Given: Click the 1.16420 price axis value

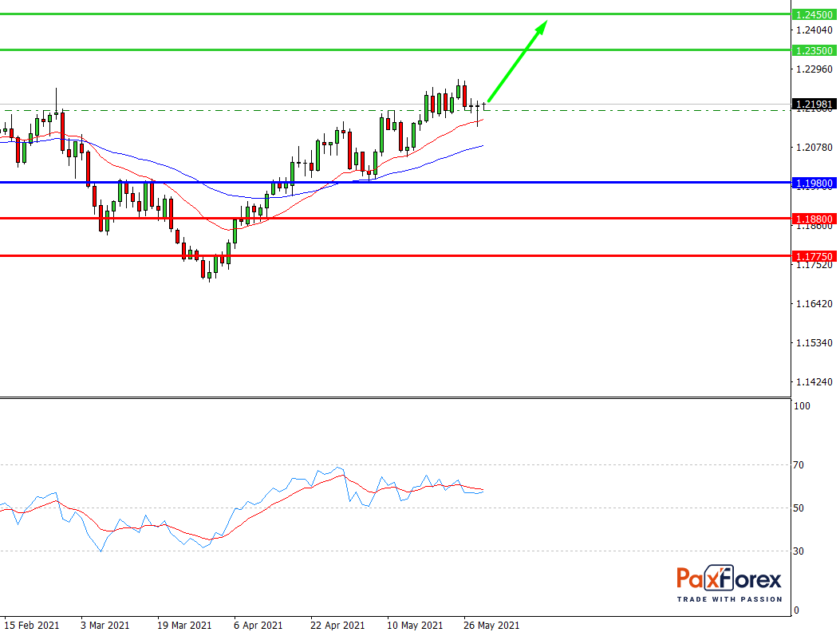Looking at the screenshot, I should pyautogui.click(x=814, y=304).
